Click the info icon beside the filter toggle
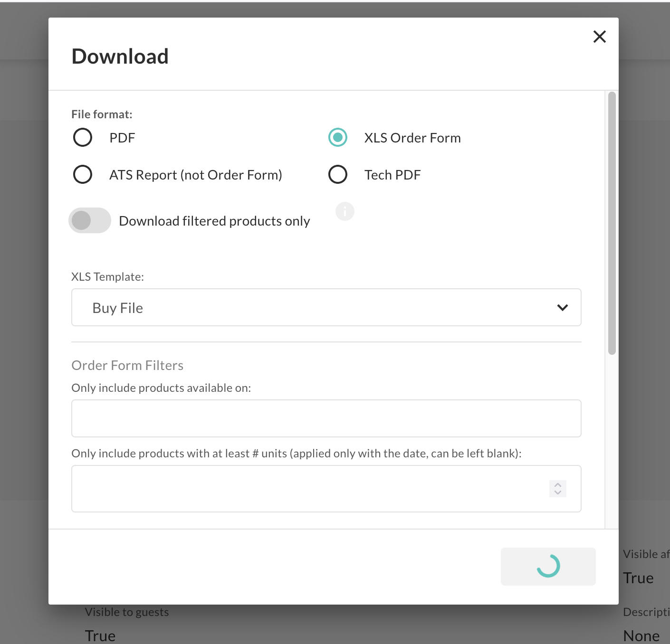670x644 pixels. click(x=345, y=211)
